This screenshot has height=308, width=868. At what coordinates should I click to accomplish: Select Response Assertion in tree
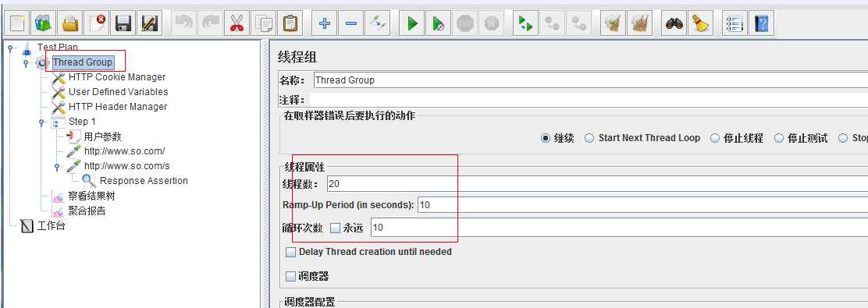point(144,181)
